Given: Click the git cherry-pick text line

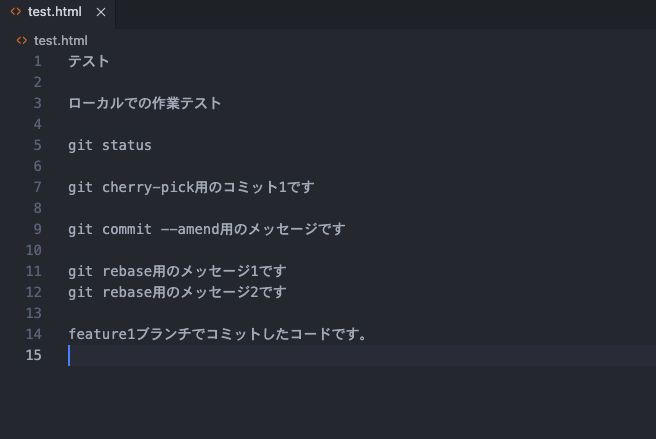Looking at the screenshot, I should pyautogui.click(x=191, y=187).
